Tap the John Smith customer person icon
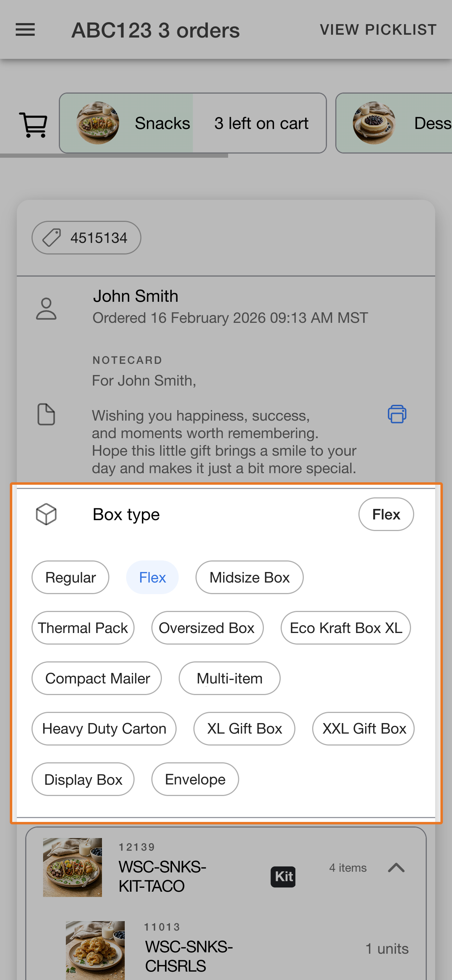Image resolution: width=452 pixels, height=980 pixels. [46, 308]
